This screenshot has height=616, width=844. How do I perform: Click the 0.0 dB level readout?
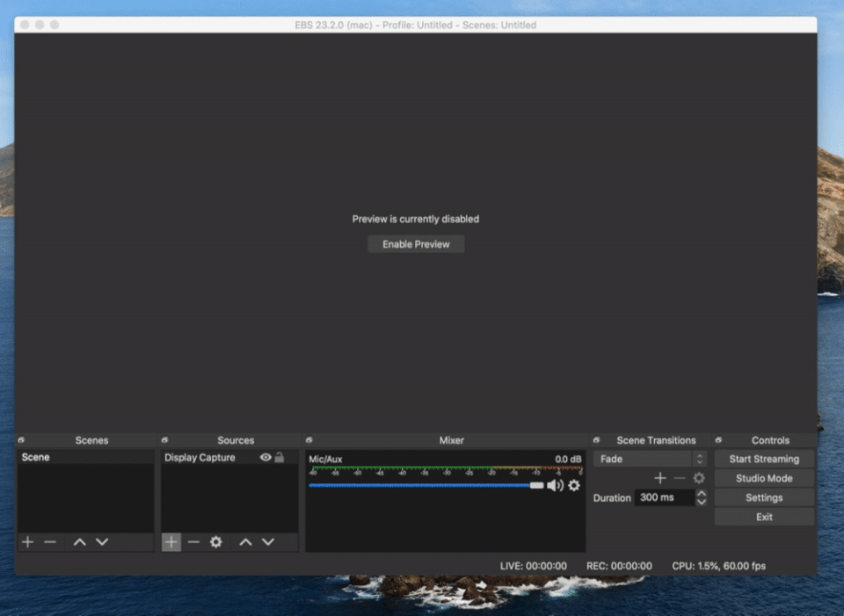click(568, 459)
